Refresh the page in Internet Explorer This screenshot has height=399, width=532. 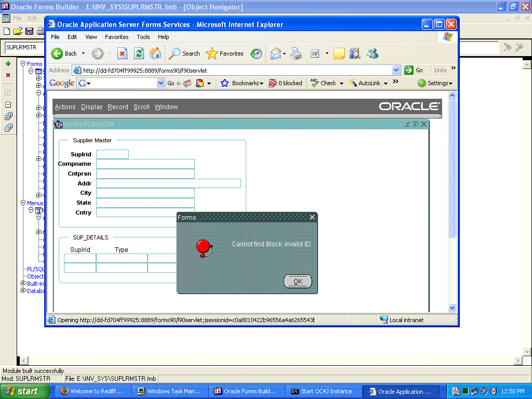pos(139,54)
